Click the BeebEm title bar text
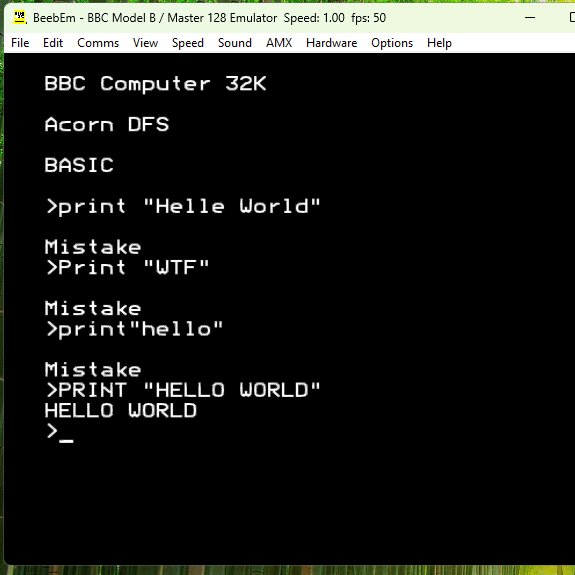Image resolution: width=575 pixels, height=575 pixels. click(209, 18)
